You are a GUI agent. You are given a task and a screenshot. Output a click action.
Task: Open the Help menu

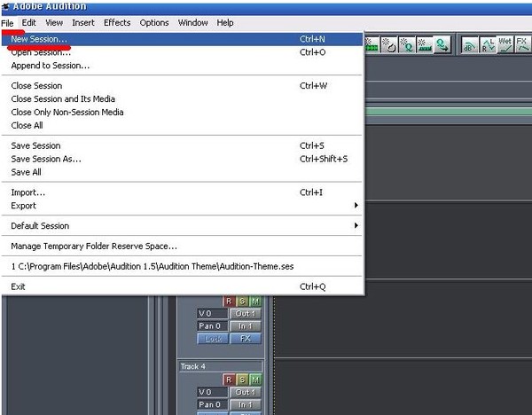coord(225,23)
